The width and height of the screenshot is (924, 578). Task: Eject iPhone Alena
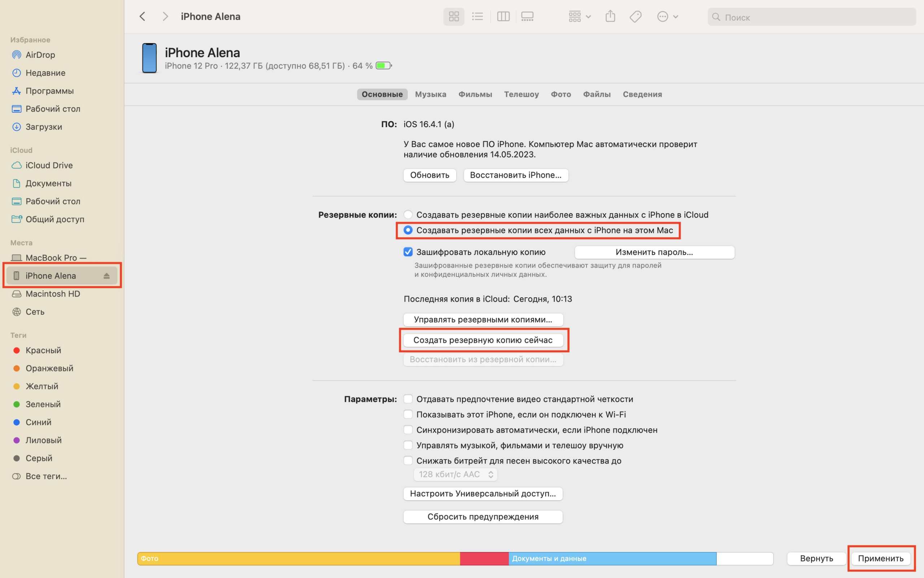tap(106, 276)
